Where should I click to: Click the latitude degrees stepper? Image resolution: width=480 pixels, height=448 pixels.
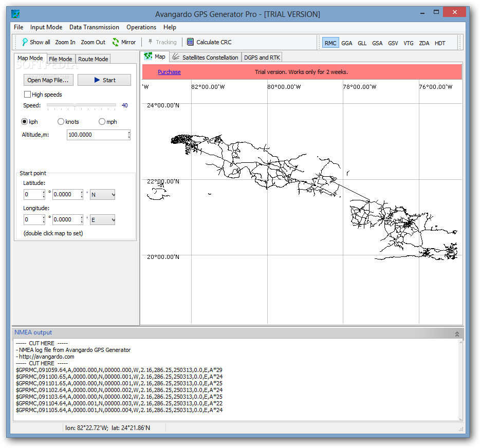(44, 194)
